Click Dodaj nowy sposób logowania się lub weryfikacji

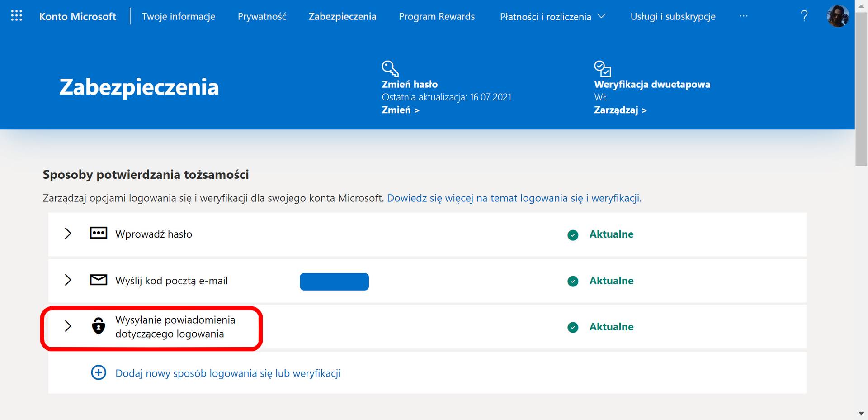pos(228,373)
